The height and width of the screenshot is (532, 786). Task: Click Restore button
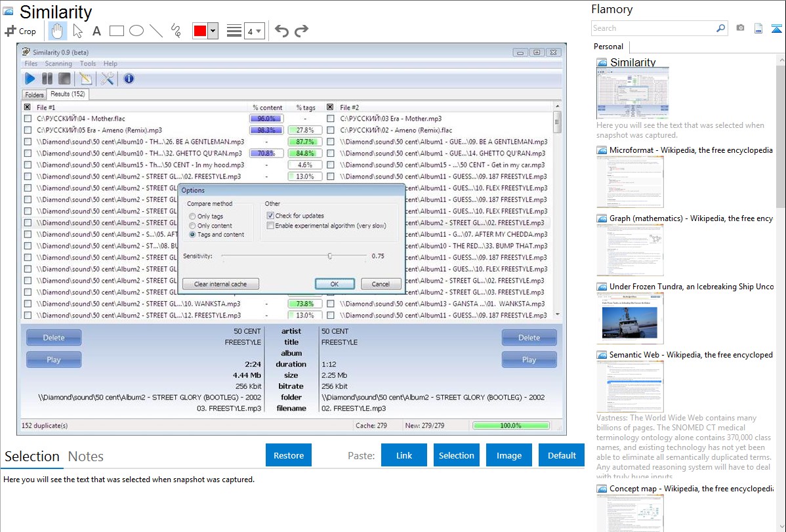289,455
